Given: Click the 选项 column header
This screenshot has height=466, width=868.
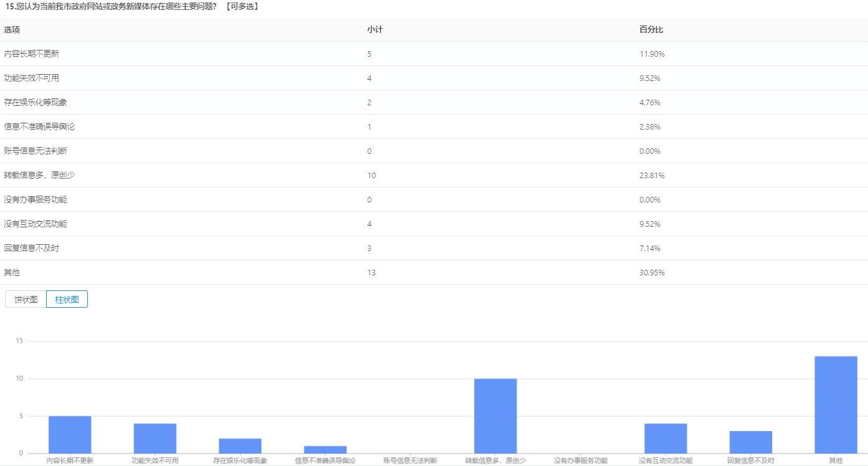Looking at the screenshot, I should pos(12,30).
